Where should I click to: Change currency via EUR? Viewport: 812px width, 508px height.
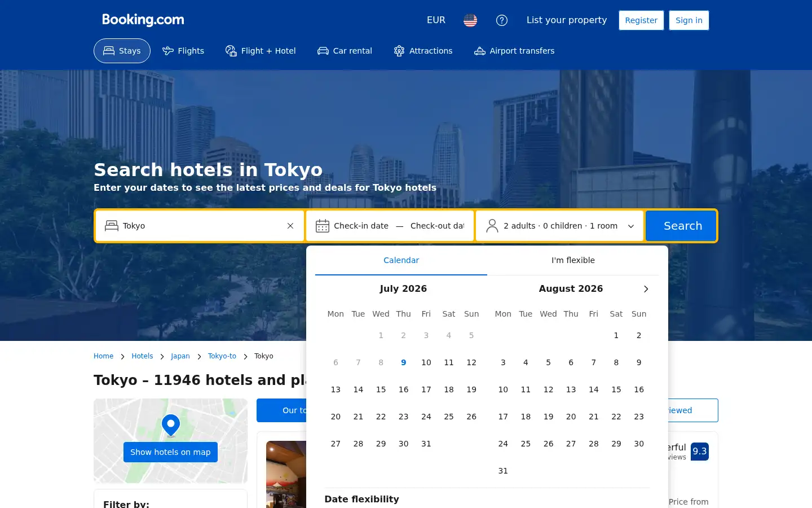(436, 20)
